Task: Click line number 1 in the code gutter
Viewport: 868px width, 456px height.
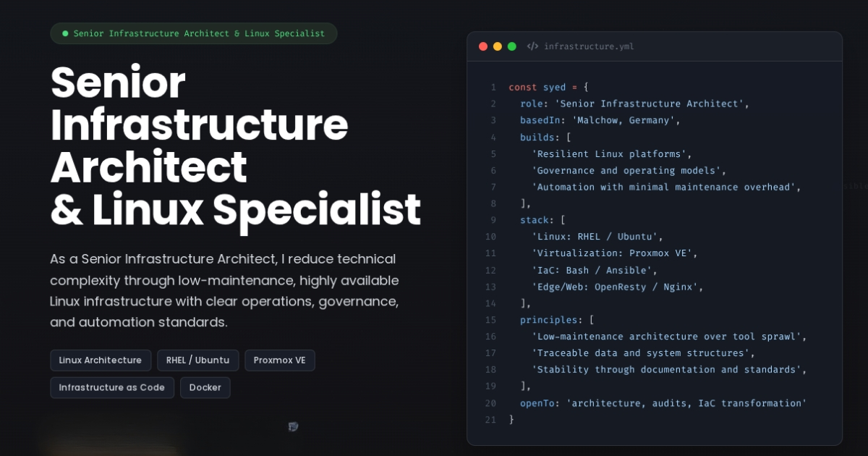Action: (x=493, y=87)
